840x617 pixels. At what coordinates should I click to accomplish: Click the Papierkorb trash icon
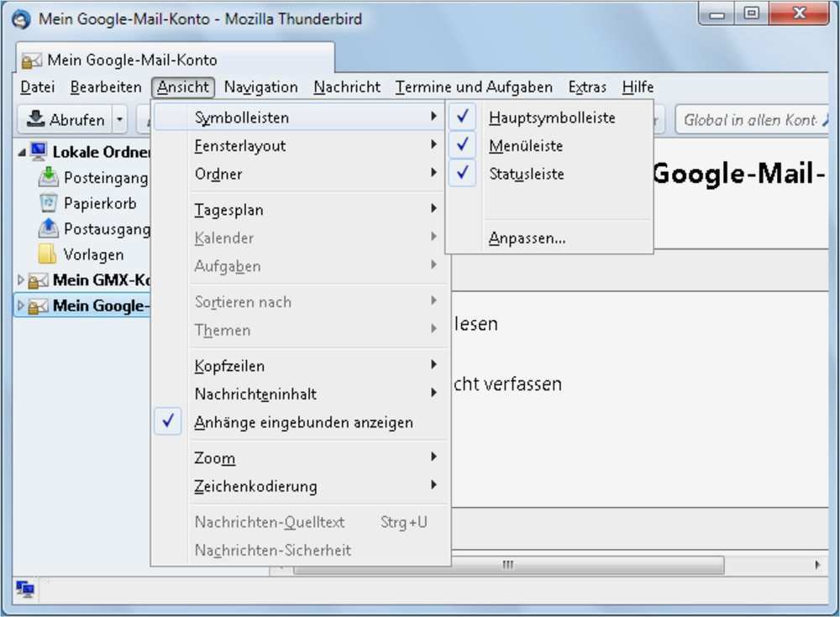(x=48, y=203)
